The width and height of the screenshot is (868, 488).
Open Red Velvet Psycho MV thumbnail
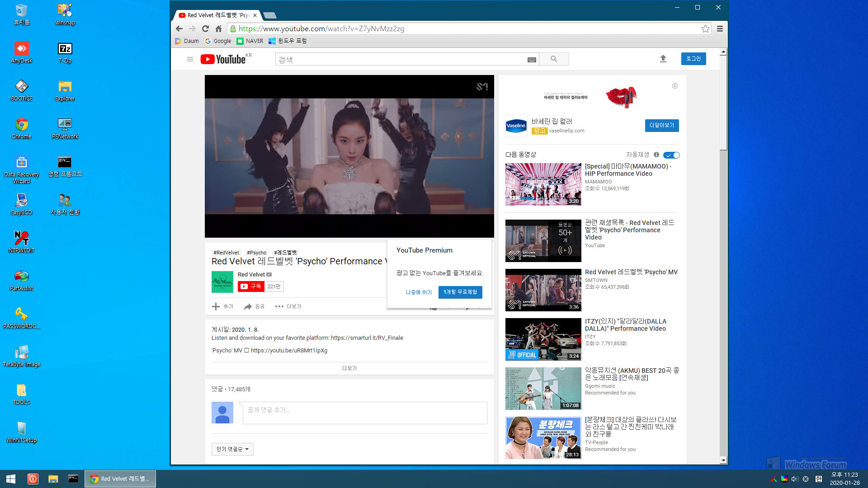[543, 290]
